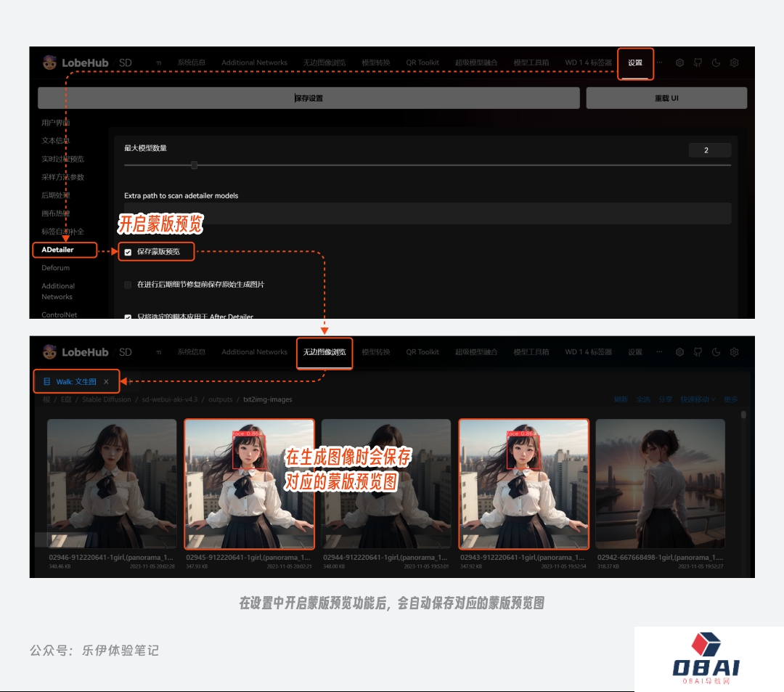This screenshot has height=692, width=784.
Task: Click the GitHub icon in the image browser header
Action: click(x=698, y=352)
